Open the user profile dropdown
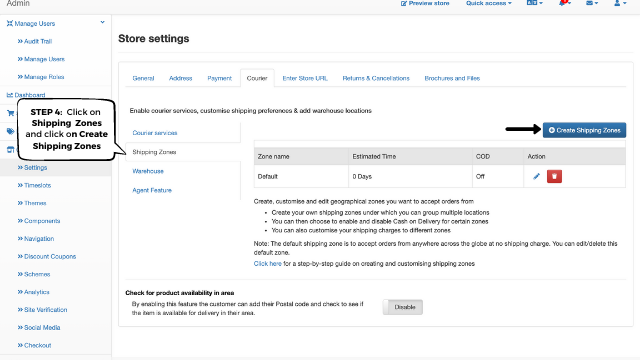 click(620, 3)
